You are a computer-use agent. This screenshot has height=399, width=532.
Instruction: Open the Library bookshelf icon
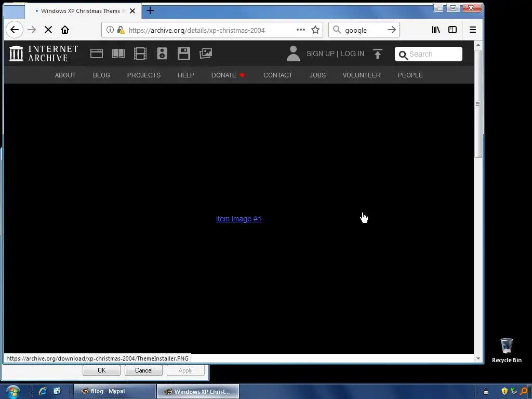click(436, 30)
